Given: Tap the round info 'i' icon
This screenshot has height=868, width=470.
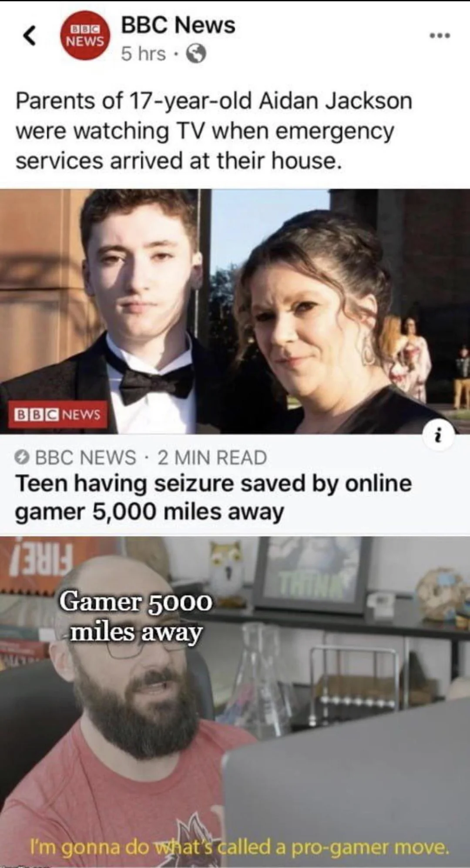Looking at the screenshot, I should click(440, 433).
